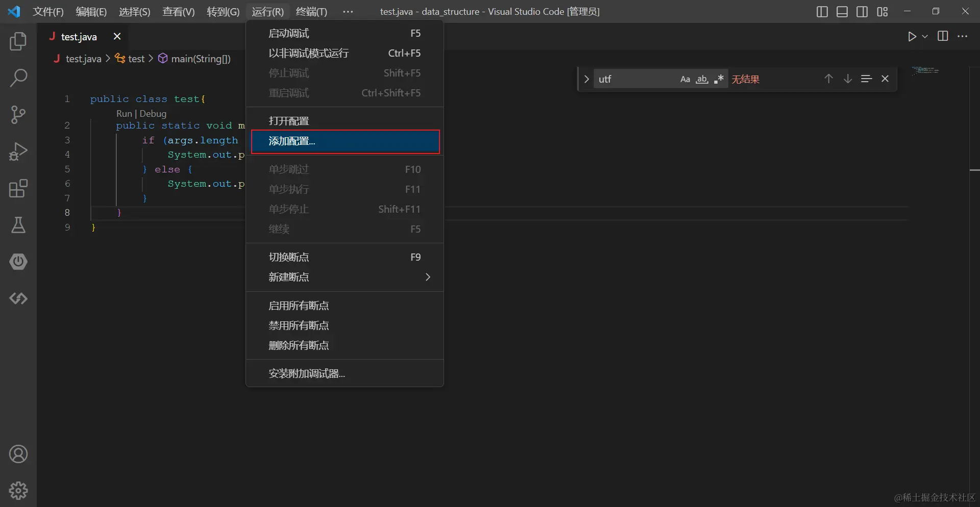
Task: Open the Run and Debug view
Action: point(18,151)
